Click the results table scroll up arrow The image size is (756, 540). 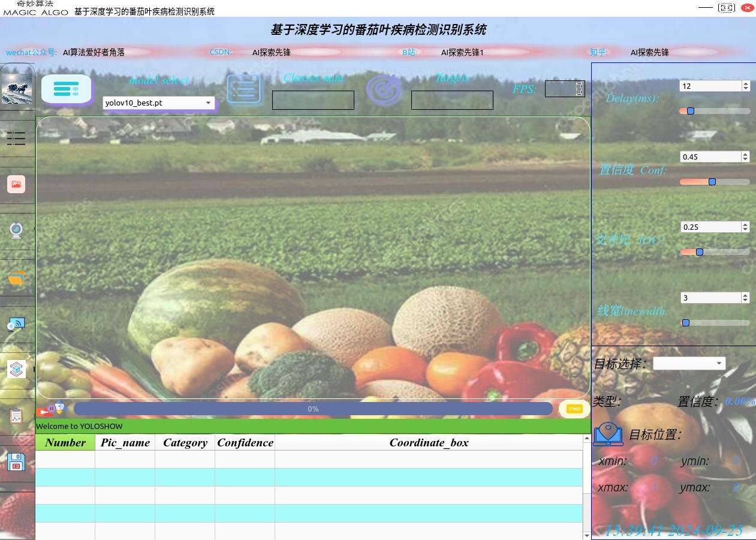point(586,439)
